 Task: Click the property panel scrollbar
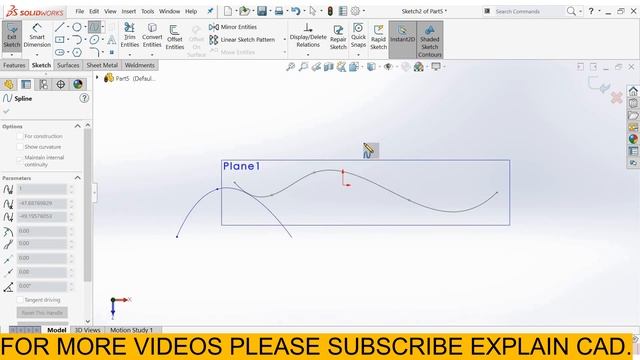(87, 204)
